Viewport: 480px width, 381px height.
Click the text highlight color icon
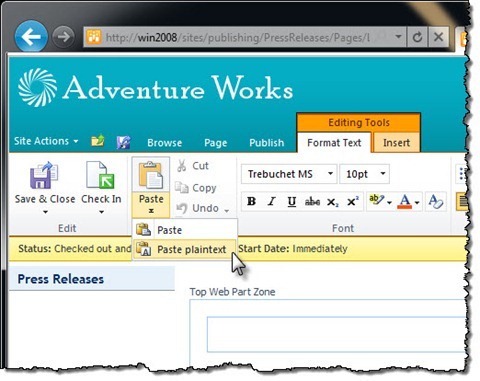coord(377,200)
